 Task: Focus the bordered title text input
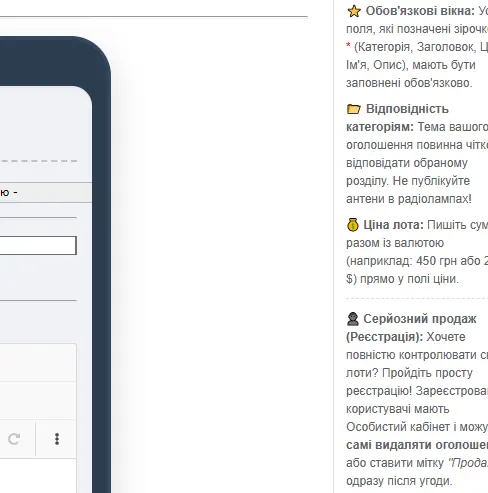point(38,245)
